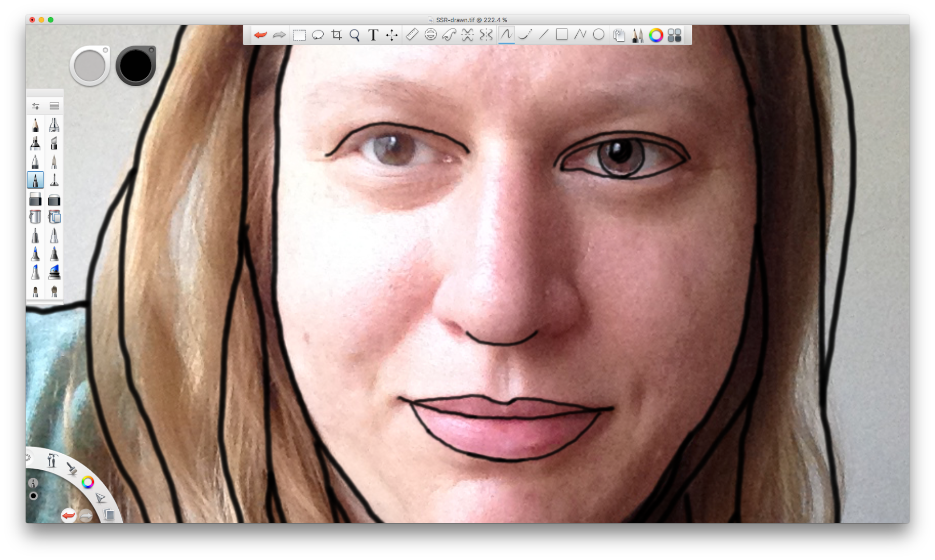Viewport: 935px width, 560px height.
Task: Select the Rectangle marquee selection tool
Action: coord(299,35)
